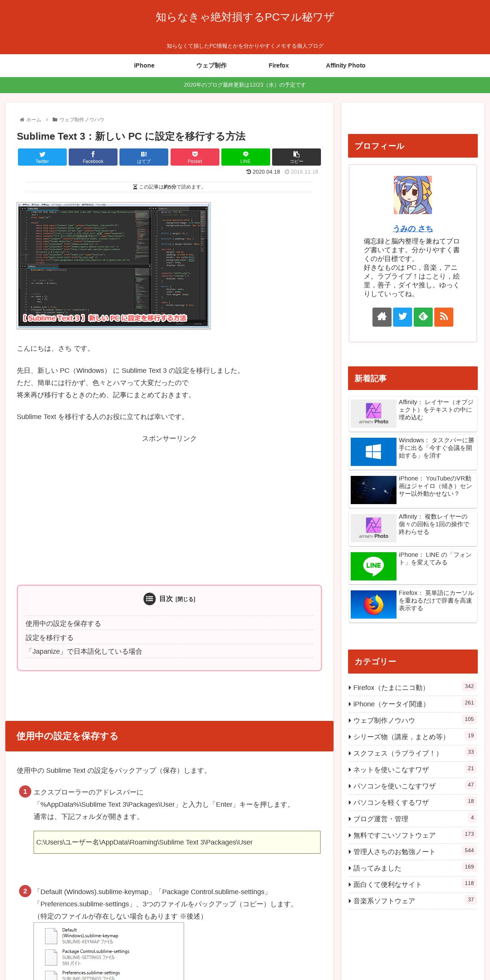490x980 pixels.
Task: Open ウェブ制作 navigation menu item
Action: [211, 66]
